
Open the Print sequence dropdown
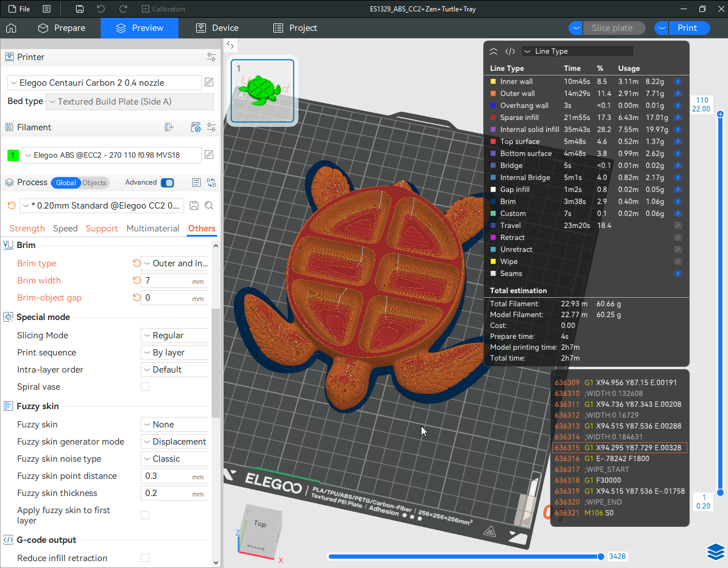174,353
